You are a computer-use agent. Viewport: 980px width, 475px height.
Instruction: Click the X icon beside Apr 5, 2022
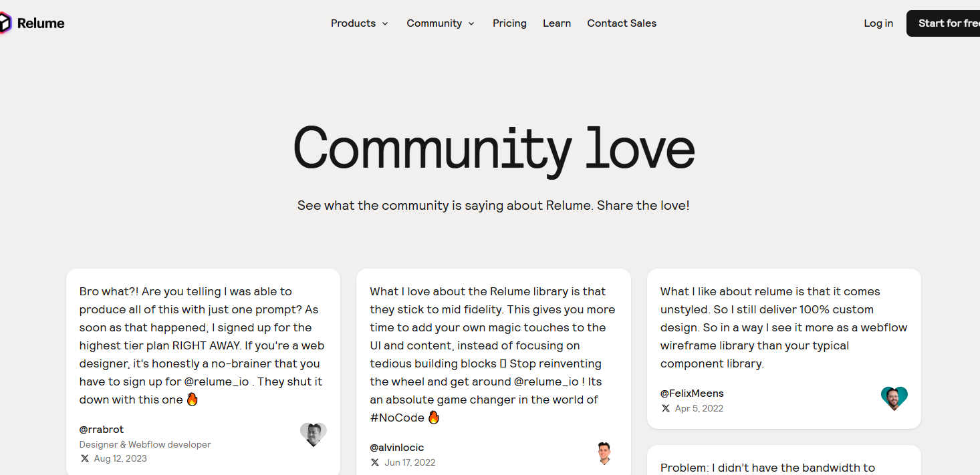coord(666,408)
